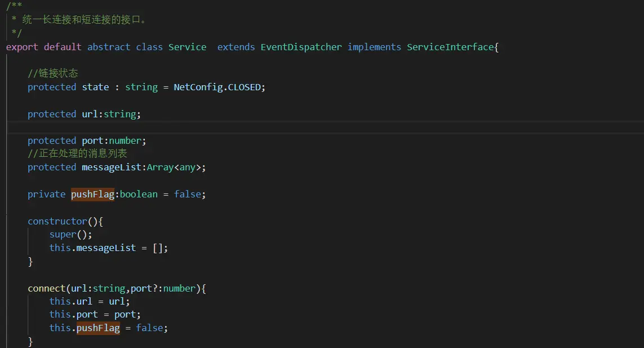Image resolution: width=644 pixels, height=348 pixels.
Task: Click the comment '//正在处理的消息列表'
Action: click(x=77, y=153)
